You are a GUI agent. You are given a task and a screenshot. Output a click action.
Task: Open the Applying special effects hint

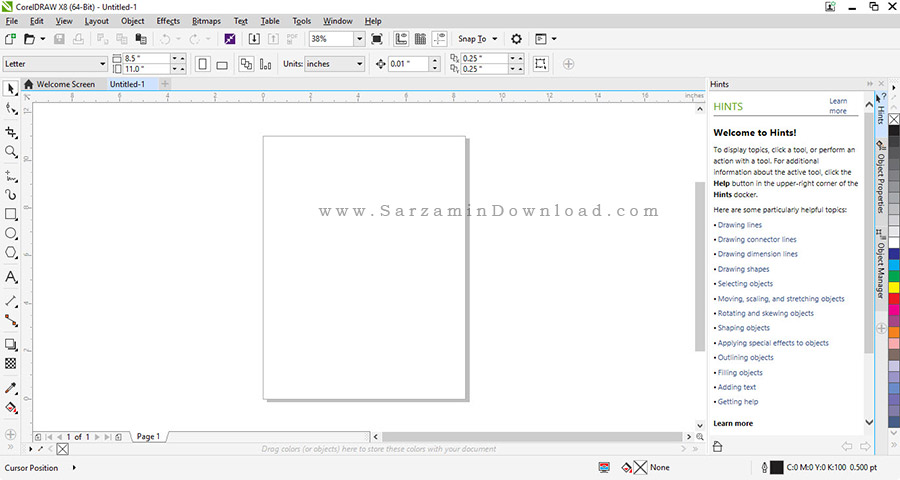coord(773,343)
